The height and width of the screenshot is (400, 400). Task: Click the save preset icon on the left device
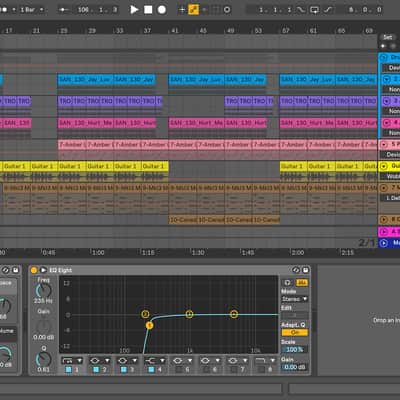pyautogui.click(x=15, y=270)
